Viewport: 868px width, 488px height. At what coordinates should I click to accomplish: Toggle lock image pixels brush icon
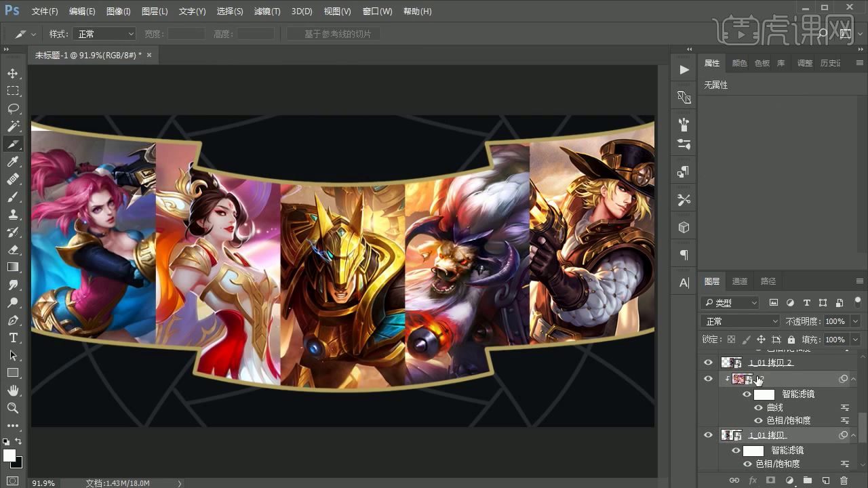(x=746, y=340)
